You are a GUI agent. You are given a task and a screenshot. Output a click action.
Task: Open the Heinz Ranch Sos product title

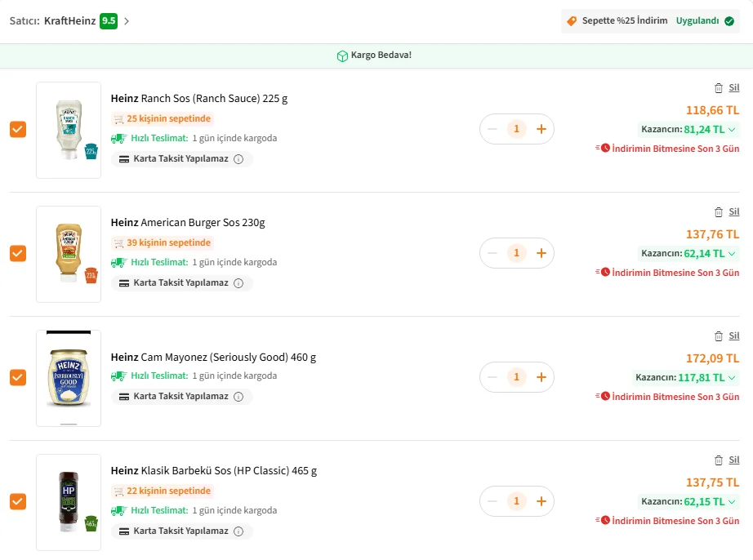click(199, 99)
